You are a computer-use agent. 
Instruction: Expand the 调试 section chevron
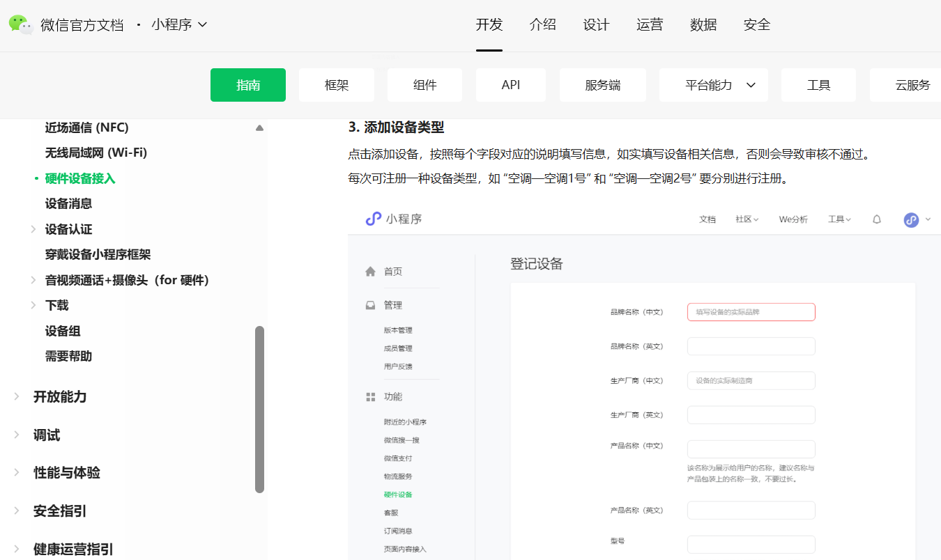17,435
